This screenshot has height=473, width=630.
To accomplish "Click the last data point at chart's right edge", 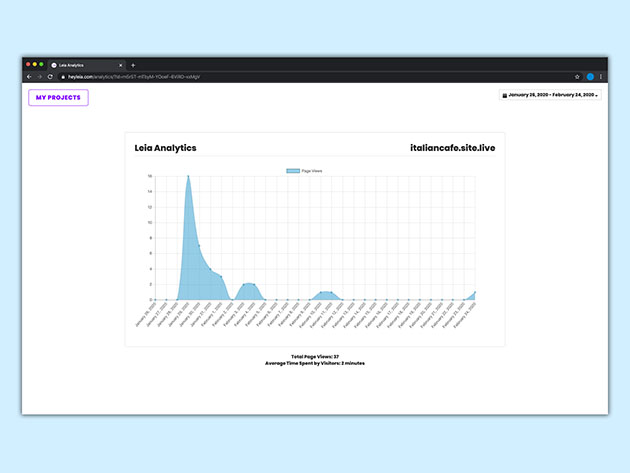I will pyautogui.click(x=475, y=292).
